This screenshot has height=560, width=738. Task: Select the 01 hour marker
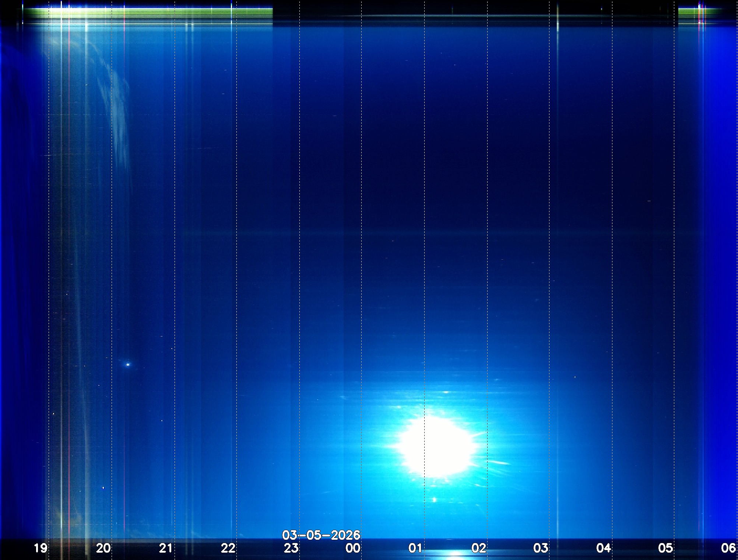click(x=415, y=548)
